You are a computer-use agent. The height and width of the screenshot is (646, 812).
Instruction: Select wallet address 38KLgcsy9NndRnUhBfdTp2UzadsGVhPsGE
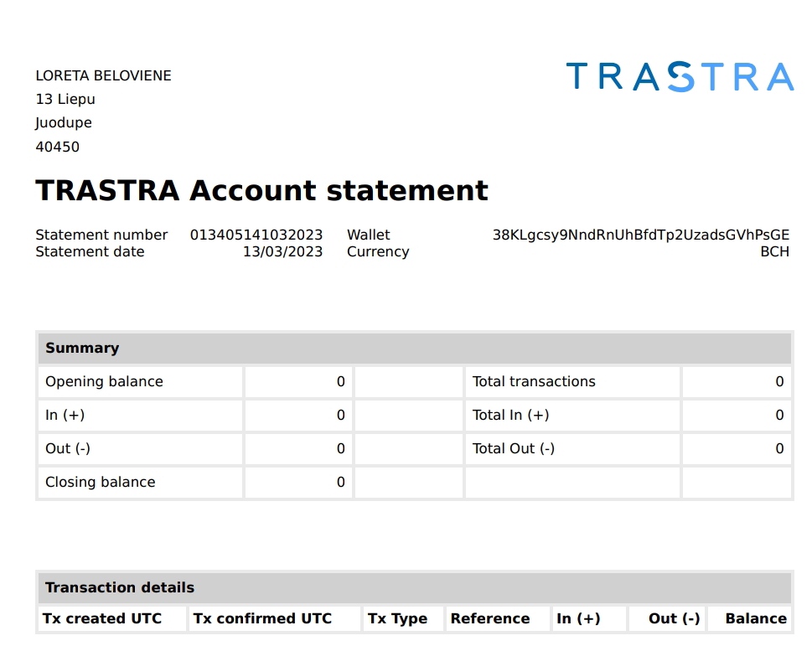[640, 235]
